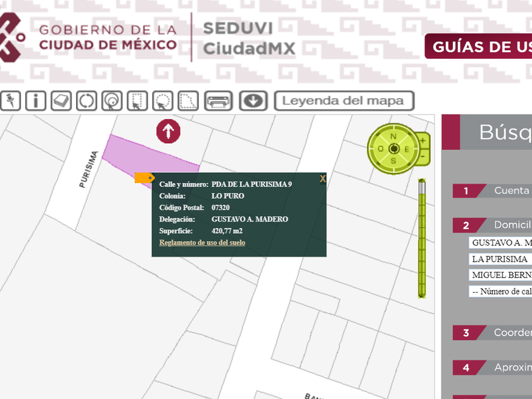Click the Delegación value GUSTAVO A. MADERO in popup
This screenshot has height=399, width=532.
[x=250, y=219]
